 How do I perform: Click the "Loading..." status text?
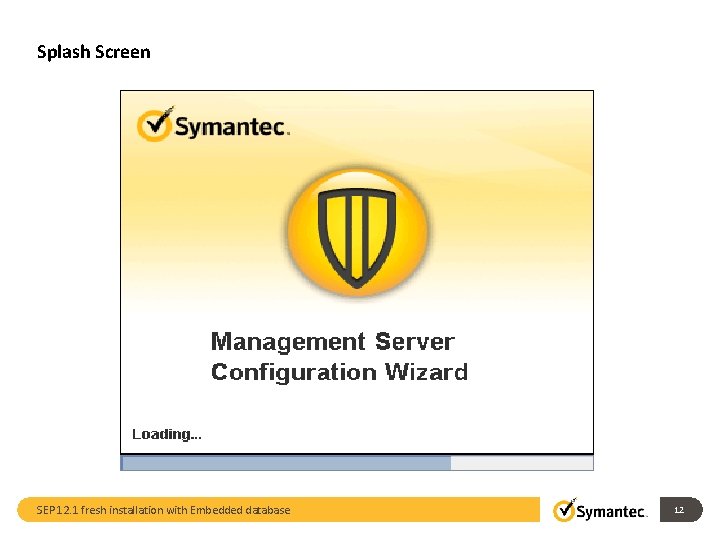point(167,434)
